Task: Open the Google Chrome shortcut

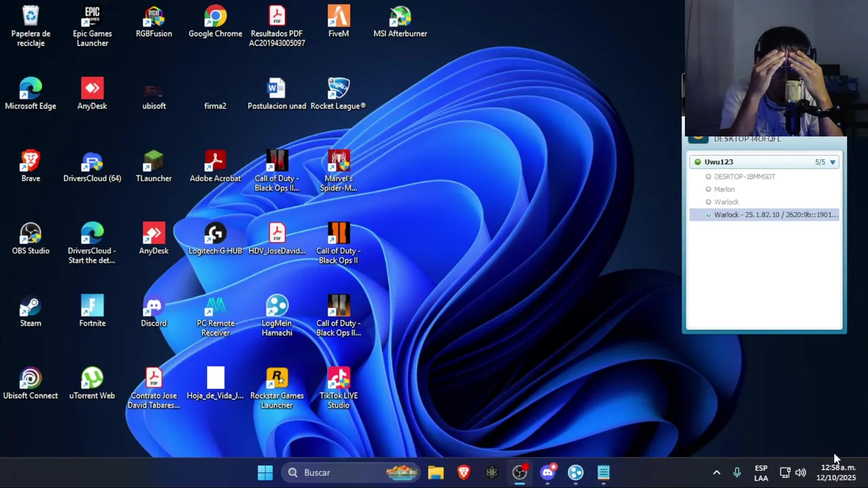Action: coord(215,22)
